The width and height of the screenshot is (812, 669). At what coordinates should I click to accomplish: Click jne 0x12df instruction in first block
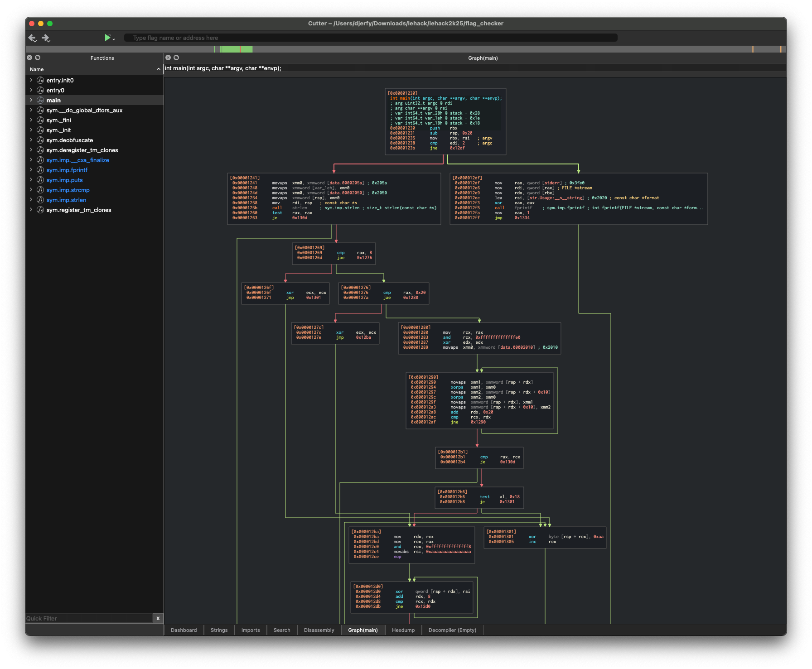(x=427, y=148)
